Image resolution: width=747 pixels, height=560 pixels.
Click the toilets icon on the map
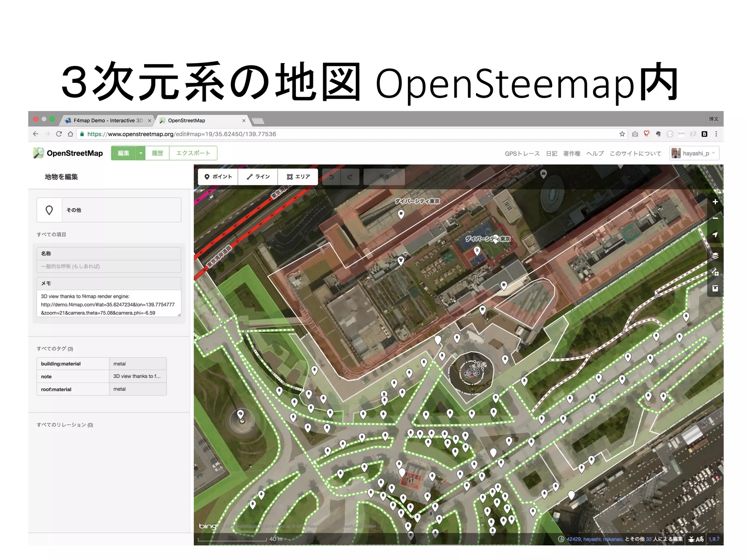point(411,480)
